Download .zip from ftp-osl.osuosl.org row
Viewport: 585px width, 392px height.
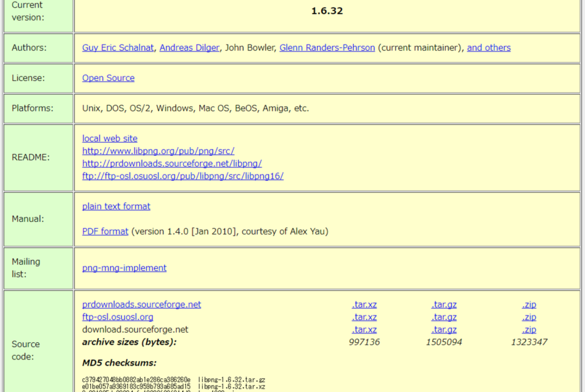point(529,317)
